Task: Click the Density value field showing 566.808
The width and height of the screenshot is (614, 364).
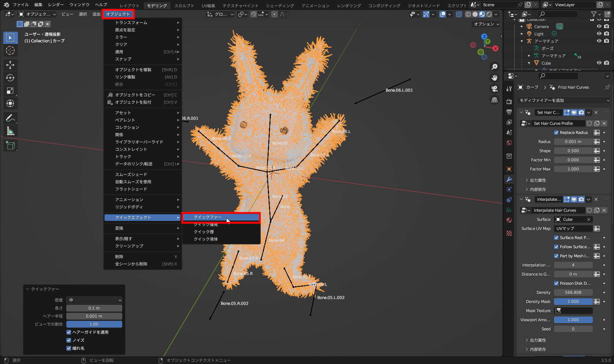Action: click(x=573, y=292)
